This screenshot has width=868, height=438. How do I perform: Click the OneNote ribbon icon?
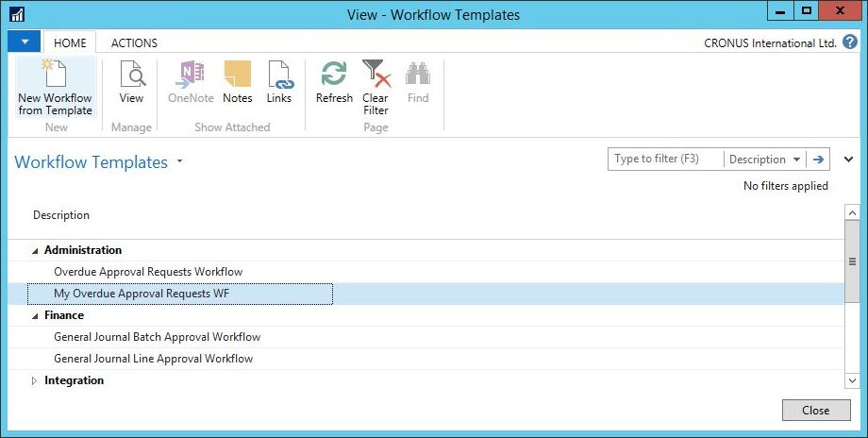[191, 75]
